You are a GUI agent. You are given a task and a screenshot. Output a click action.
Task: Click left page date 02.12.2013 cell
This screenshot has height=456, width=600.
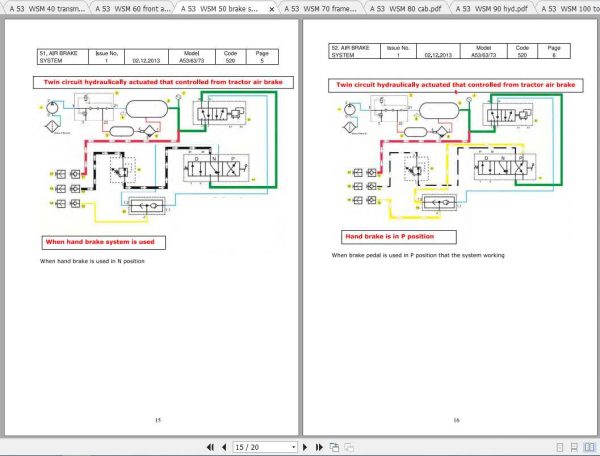(146, 57)
